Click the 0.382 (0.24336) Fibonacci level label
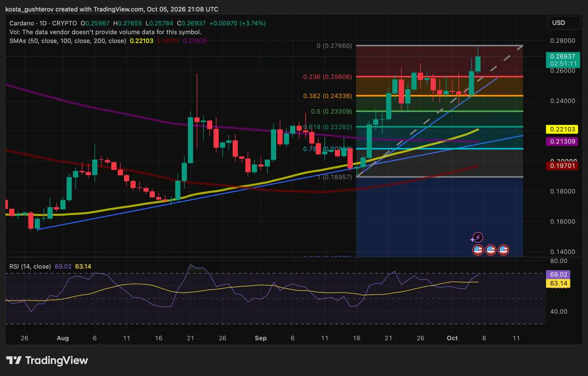Image resolution: width=588 pixels, height=376 pixels. [x=328, y=96]
